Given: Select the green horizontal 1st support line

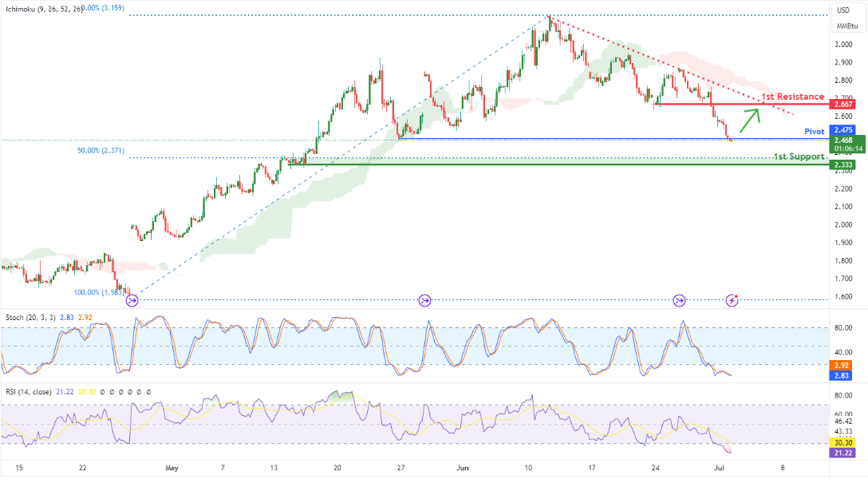Looking at the screenshot, I should 559,164.
